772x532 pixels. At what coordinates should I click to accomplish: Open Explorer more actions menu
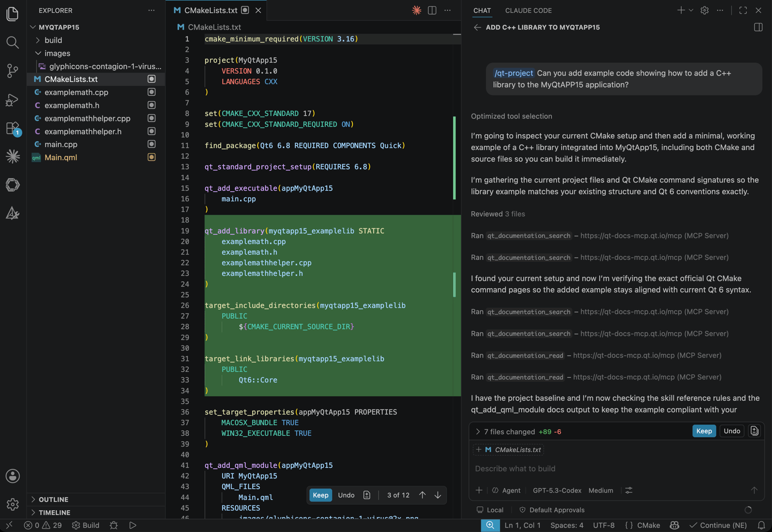pos(151,10)
